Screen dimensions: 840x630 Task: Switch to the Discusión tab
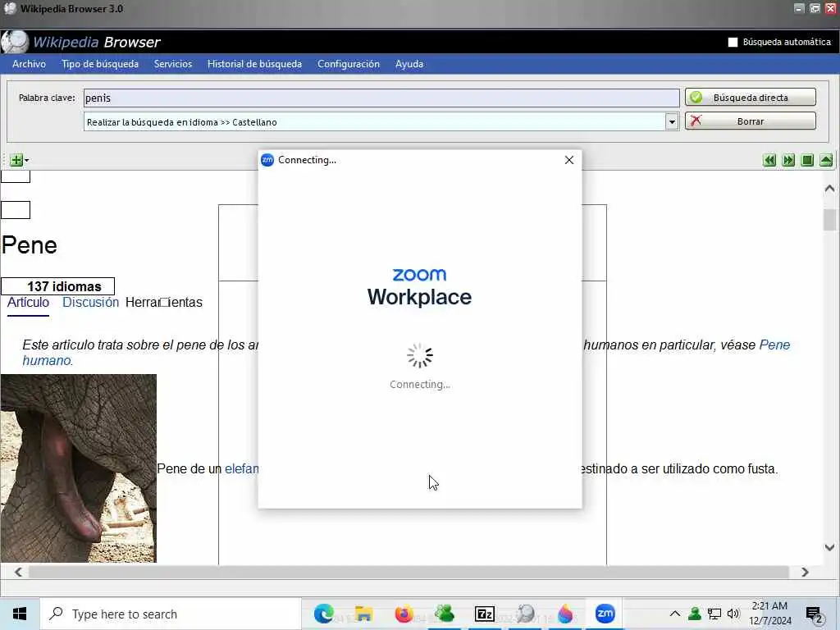pyautogui.click(x=90, y=302)
